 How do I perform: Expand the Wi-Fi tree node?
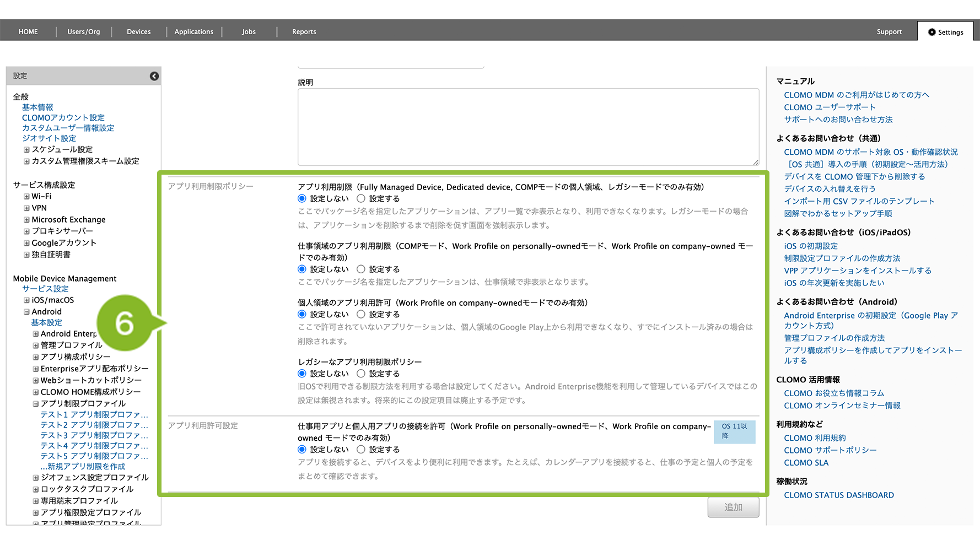coord(26,196)
